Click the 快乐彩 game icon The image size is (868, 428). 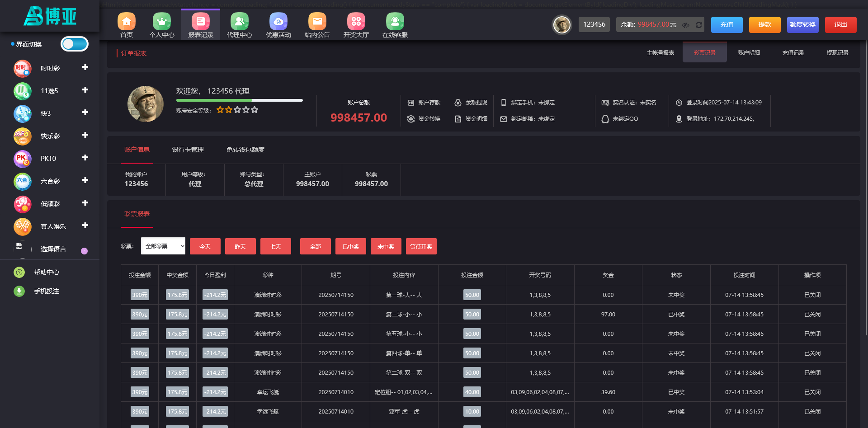23,136
